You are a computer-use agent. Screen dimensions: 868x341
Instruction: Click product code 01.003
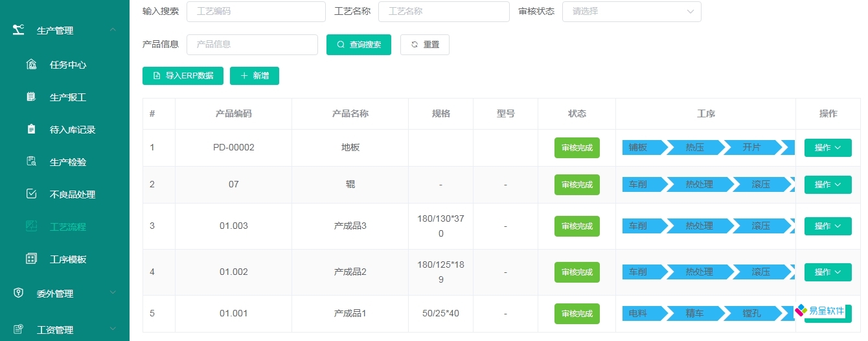pyautogui.click(x=234, y=226)
